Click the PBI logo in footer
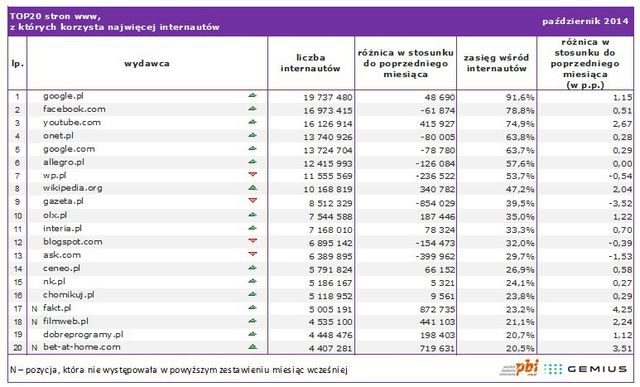 click(520, 368)
